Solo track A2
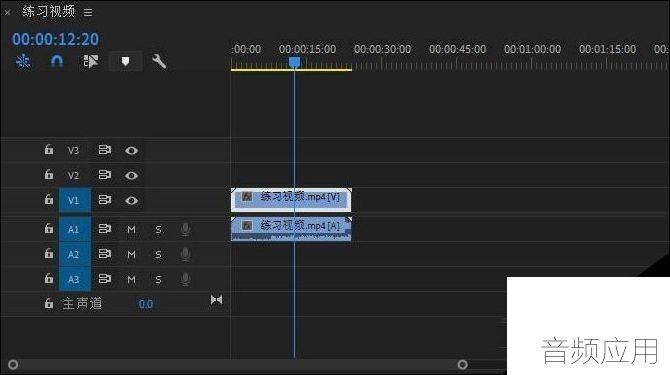Screen dimensions: 670x375 tap(158, 255)
